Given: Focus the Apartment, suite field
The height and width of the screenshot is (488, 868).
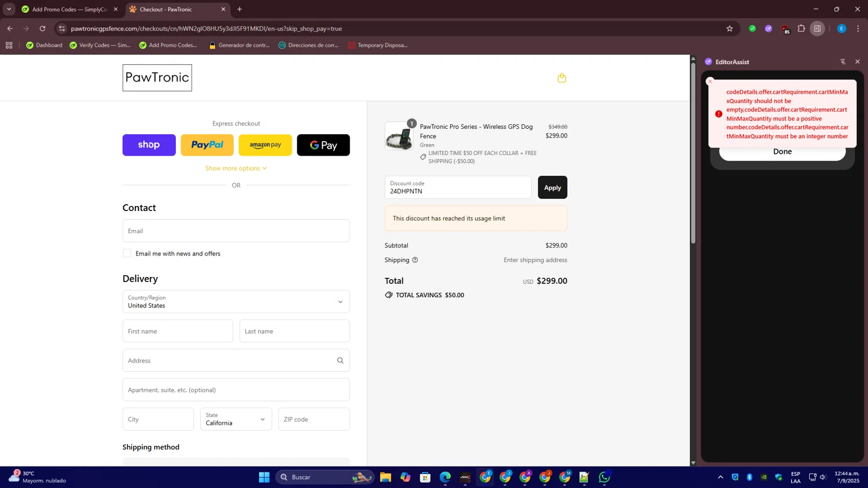Looking at the screenshot, I should pos(236,390).
